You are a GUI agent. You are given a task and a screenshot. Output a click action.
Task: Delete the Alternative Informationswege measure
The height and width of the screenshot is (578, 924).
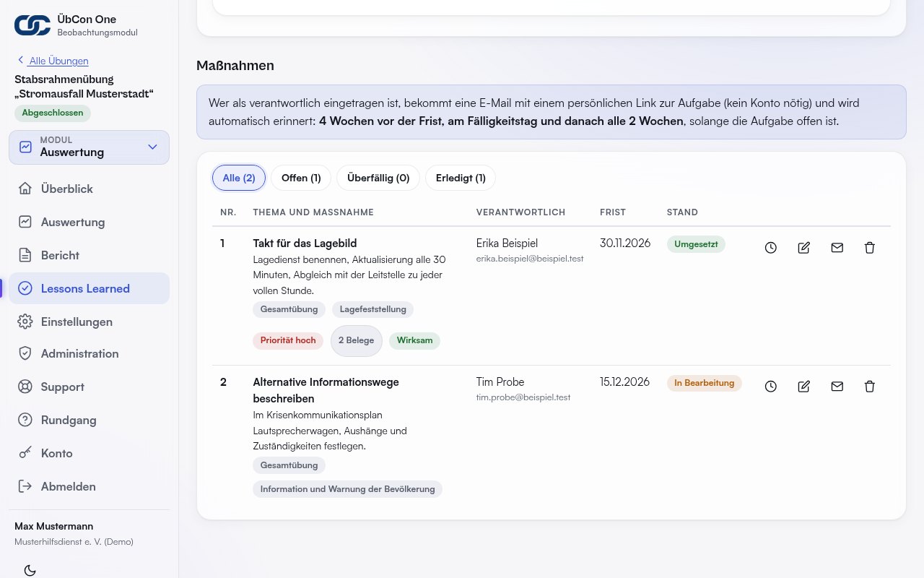click(870, 387)
